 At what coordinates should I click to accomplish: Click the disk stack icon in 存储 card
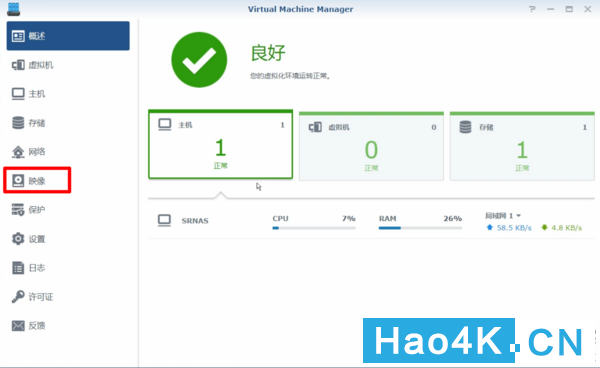pyautogui.click(x=465, y=127)
